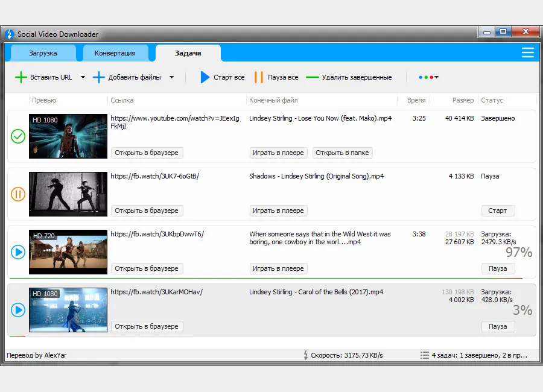Image resolution: width=543 pixels, height=392 pixels.
Task: Click Открыть в папке button
Action: tap(342, 153)
